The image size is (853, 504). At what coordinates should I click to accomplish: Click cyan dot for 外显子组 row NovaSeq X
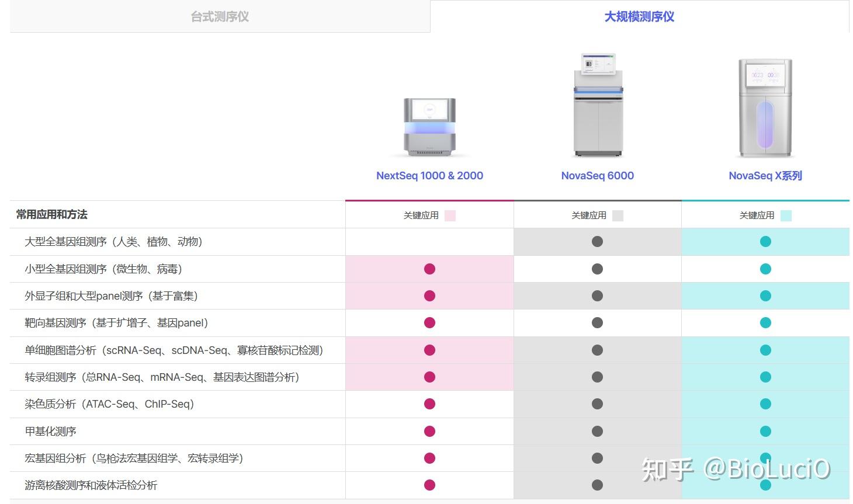coord(765,296)
